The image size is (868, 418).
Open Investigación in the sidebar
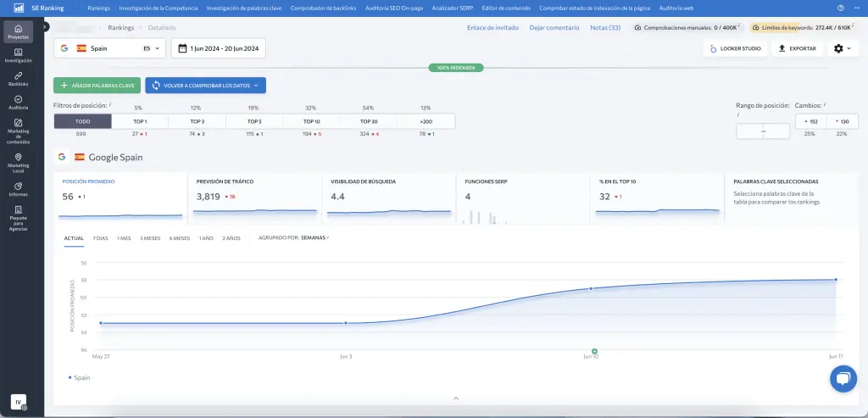coord(19,55)
